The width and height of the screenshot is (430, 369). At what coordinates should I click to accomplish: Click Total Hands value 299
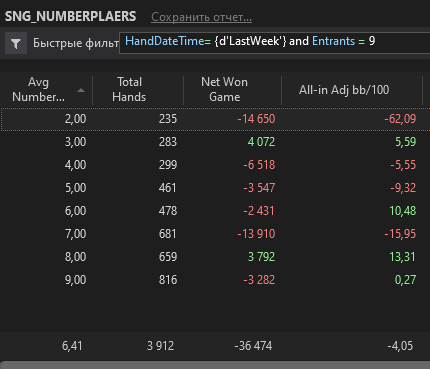tap(168, 165)
